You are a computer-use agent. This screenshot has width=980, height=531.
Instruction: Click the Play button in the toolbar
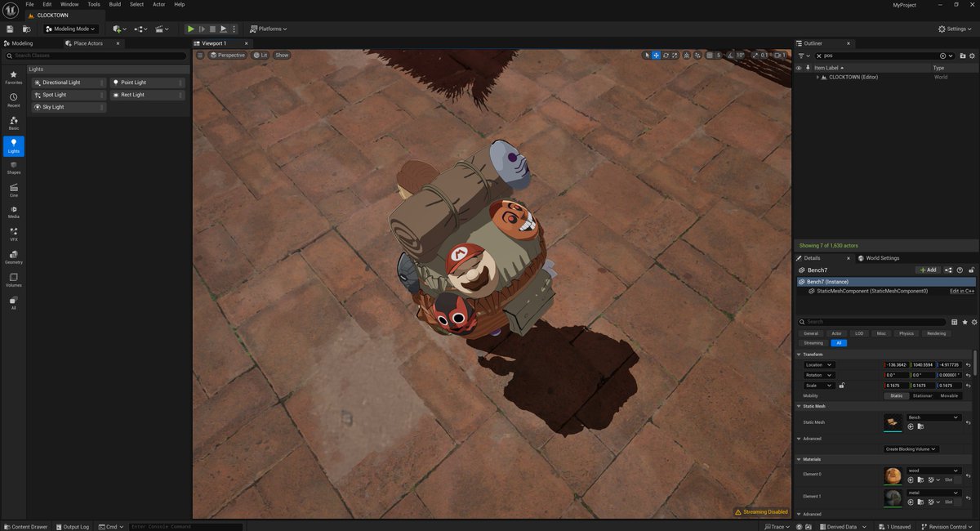pyautogui.click(x=191, y=29)
